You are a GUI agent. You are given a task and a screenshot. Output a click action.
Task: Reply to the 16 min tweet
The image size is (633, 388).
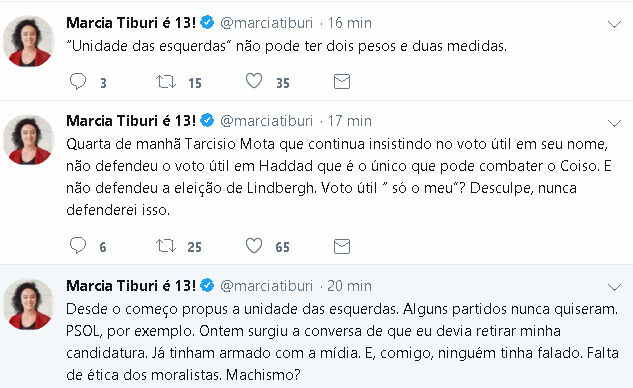pyautogui.click(x=78, y=82)
